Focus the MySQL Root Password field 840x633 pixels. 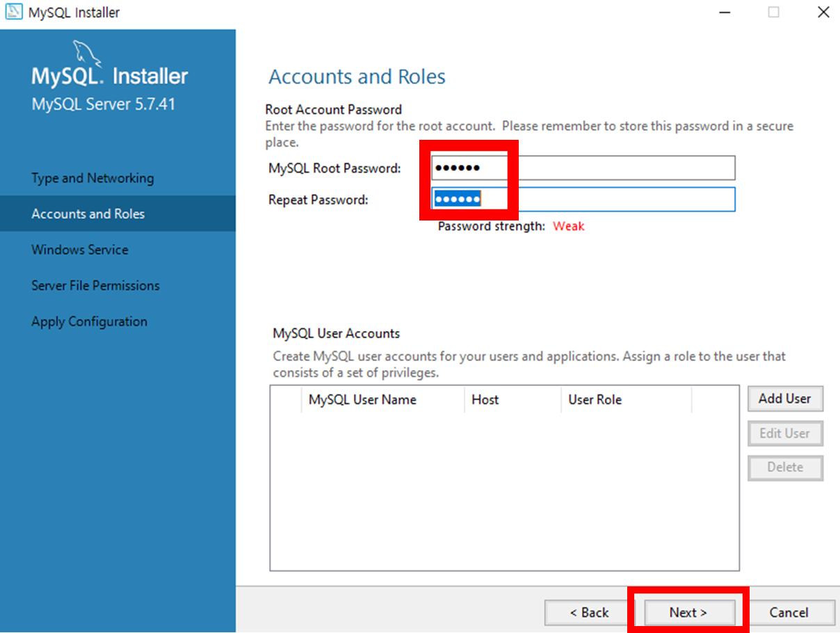click(583, 168)
